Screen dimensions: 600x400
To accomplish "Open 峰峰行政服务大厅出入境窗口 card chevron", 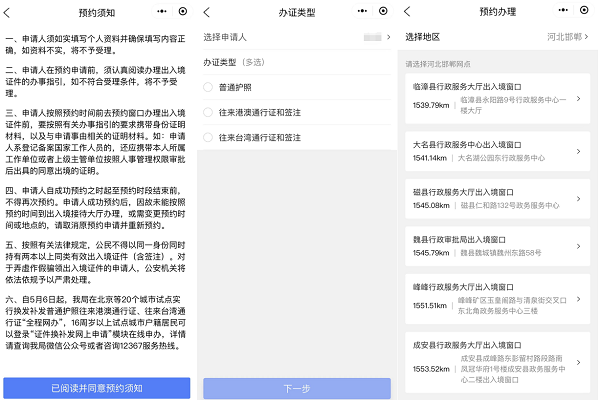I will (x=579, y=299).
